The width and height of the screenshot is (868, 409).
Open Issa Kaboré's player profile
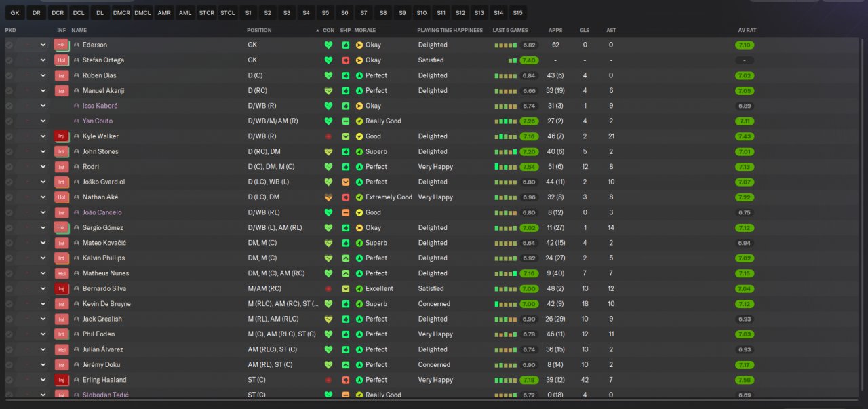(x=100, y=106)
